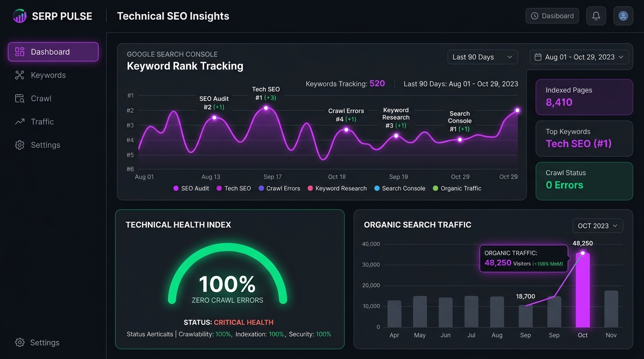The height and width of the screenshot is (359, 644).
Task: Click the Crawl sidebar icon
Action: (x=20, y=99)
